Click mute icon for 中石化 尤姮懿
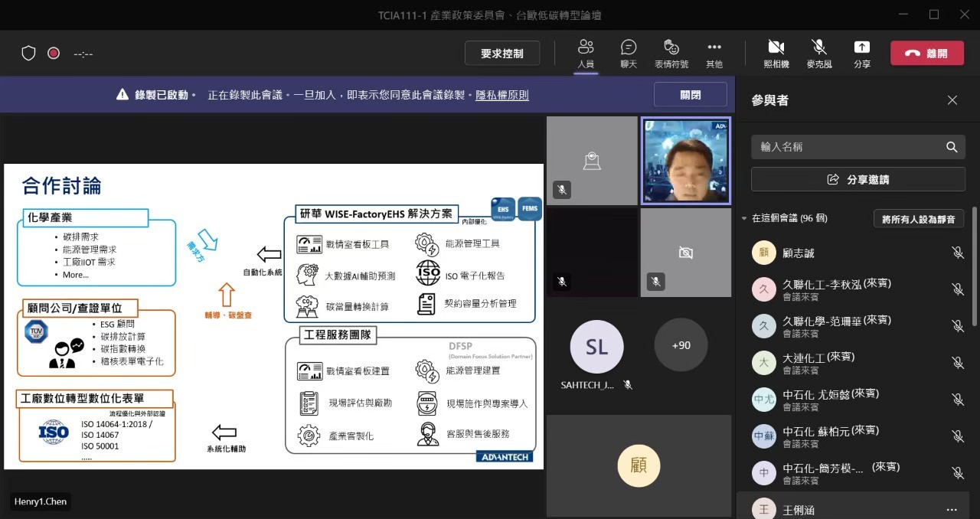The width and height of the screenshot is (980, 519). (x=957, y=399)
